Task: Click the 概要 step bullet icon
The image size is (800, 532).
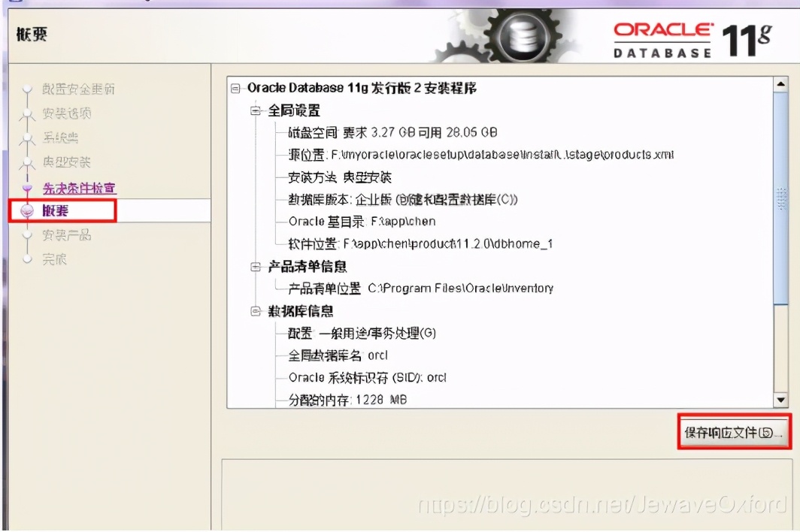Action: click(x=27, y=210)
